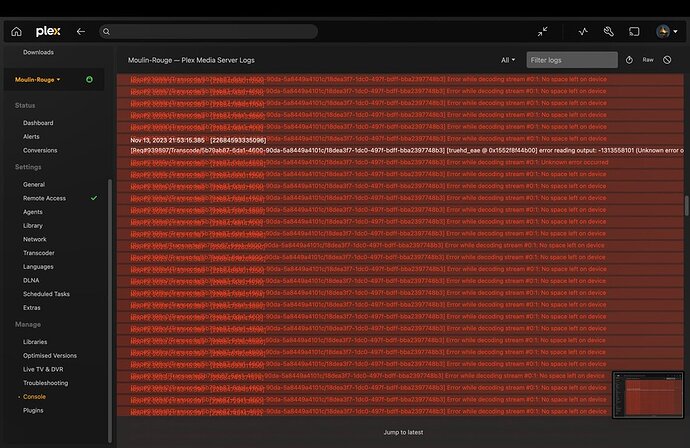Open Remote Access settings
This screenshot has height=448, width=690.
coord(44,198)
